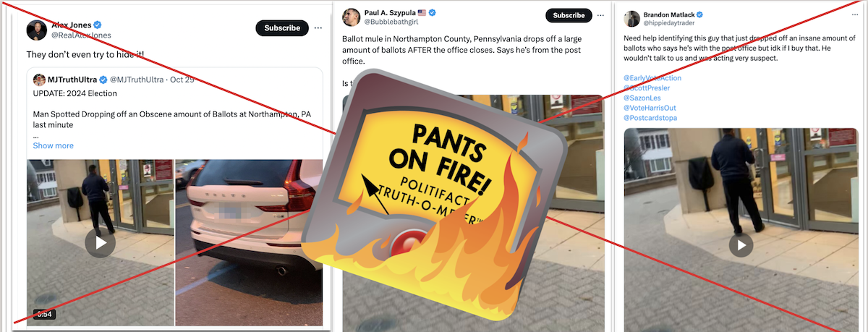
Task: Open Paul A. Szypula profile avatar
Action: 352,17
